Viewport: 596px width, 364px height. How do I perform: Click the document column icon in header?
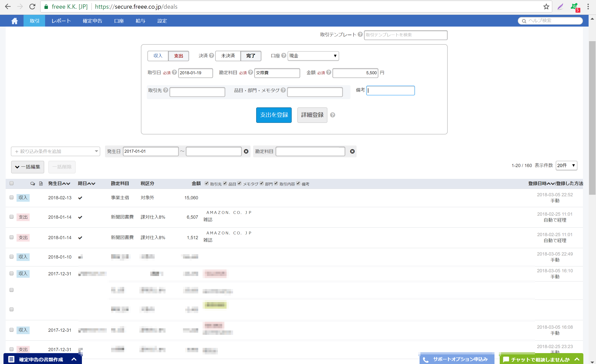pyautogui.click(x=41, y=184)
